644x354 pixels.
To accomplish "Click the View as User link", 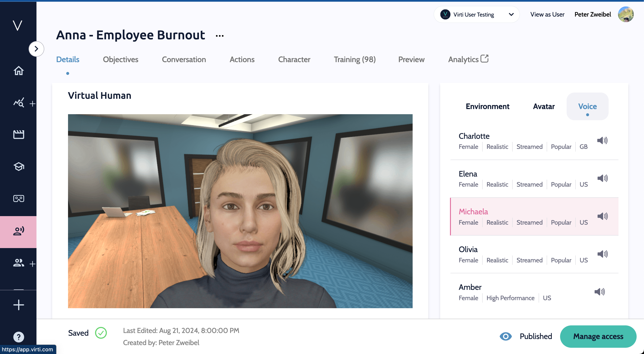I will (547, 15).
